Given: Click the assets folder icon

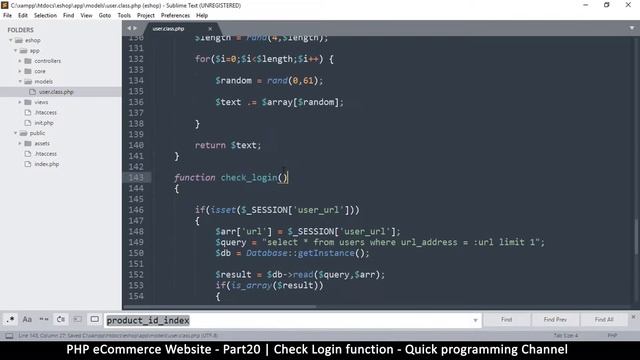Looking at the screenshot, I should click(28, 143).
